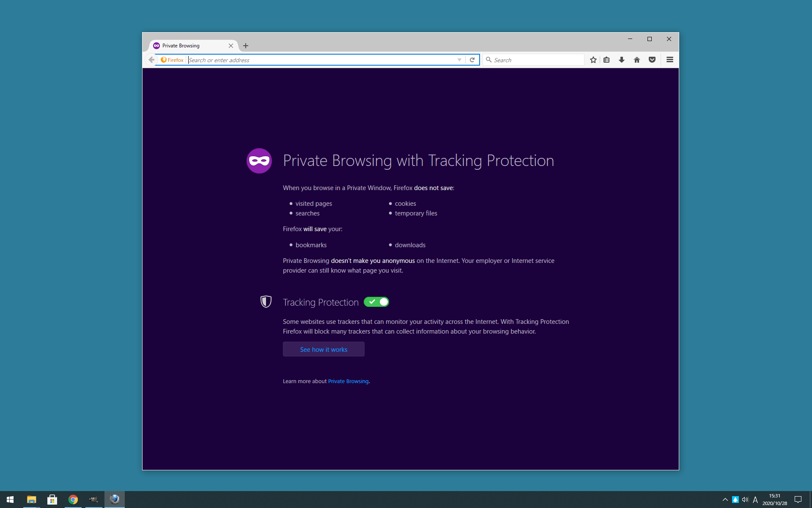
Task: Bookmark this page with the star icon
Action: (x=593, y=60)
